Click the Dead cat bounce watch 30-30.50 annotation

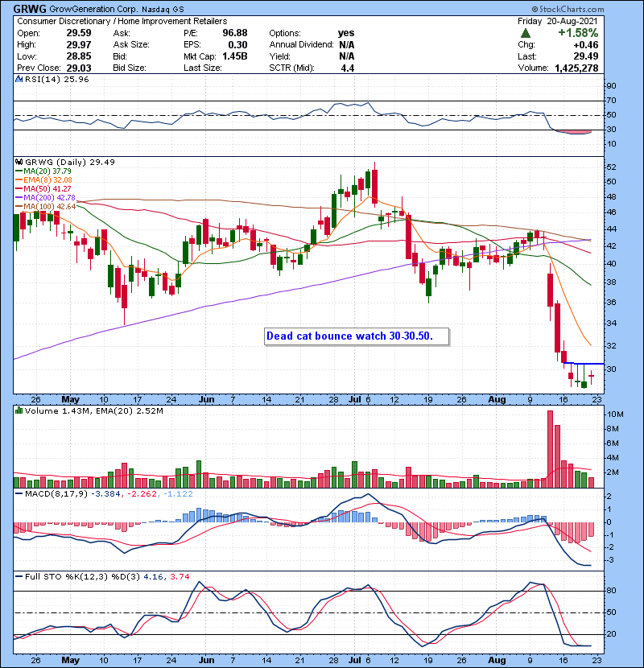pyautogui.click(x=357, y=336)
